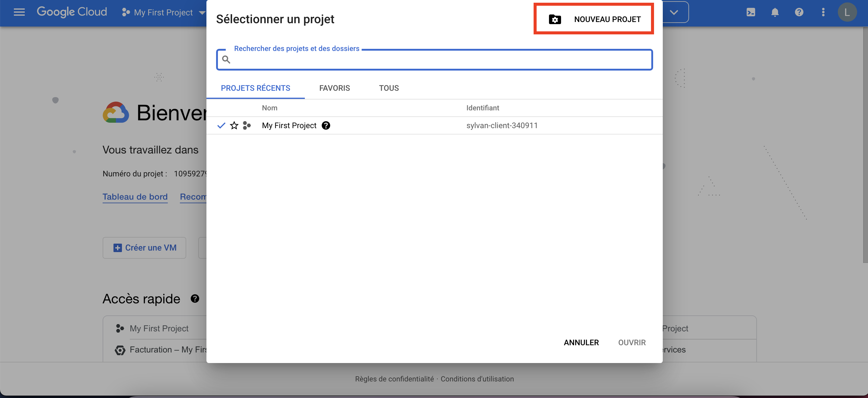Click the magnifier search icon in dialog

coord(226,60)
